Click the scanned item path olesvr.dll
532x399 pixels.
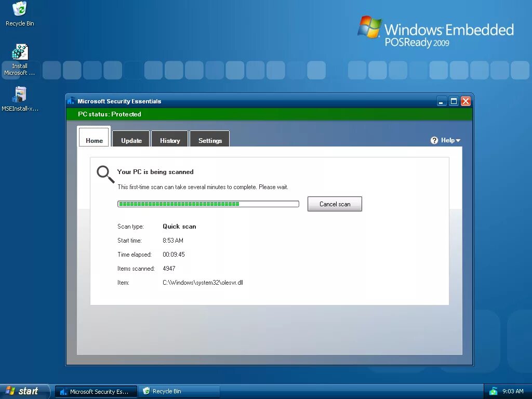(x=203, y=283)
